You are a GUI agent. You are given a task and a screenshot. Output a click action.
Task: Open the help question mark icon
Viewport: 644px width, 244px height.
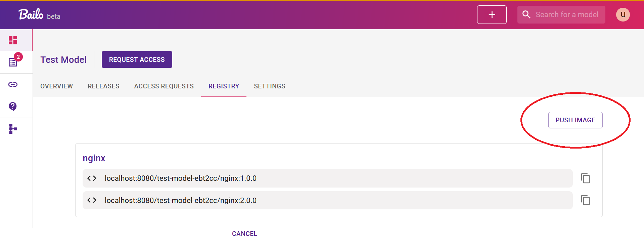click(13, 107)
